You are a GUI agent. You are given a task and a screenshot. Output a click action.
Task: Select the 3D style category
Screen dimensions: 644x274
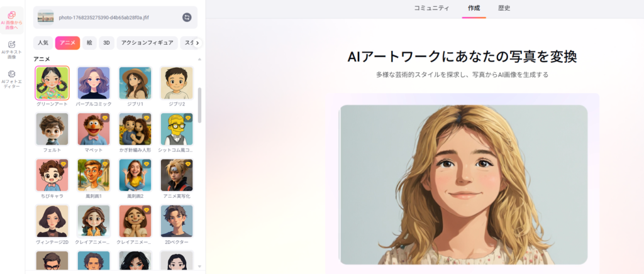106,43
